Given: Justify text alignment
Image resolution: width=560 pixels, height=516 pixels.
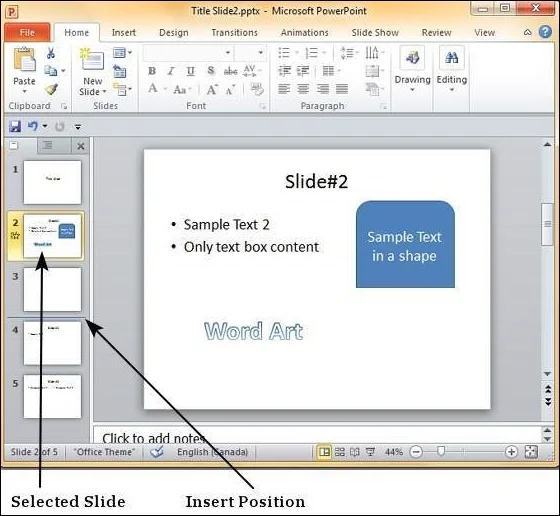Looking at the screenshot, I should point(342,89).
